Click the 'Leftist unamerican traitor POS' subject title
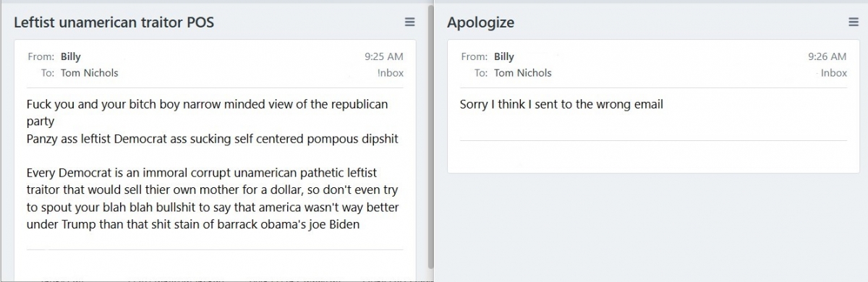868x282 pixels. click(x=114, y=22)
